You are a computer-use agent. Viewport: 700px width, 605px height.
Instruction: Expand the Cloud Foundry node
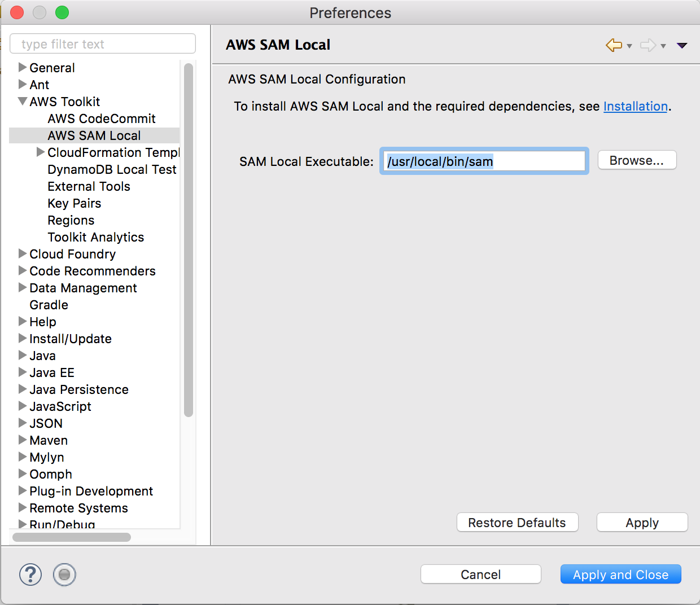23,253
